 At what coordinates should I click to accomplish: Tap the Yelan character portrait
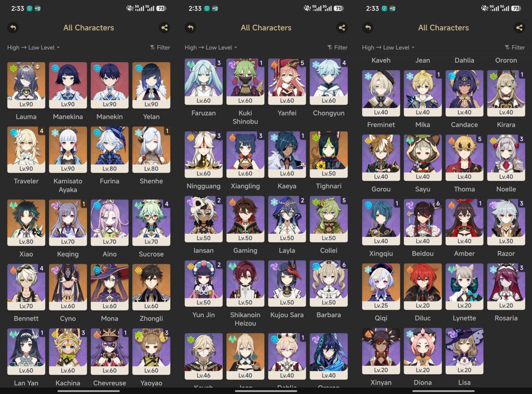(x=151, y=85)
